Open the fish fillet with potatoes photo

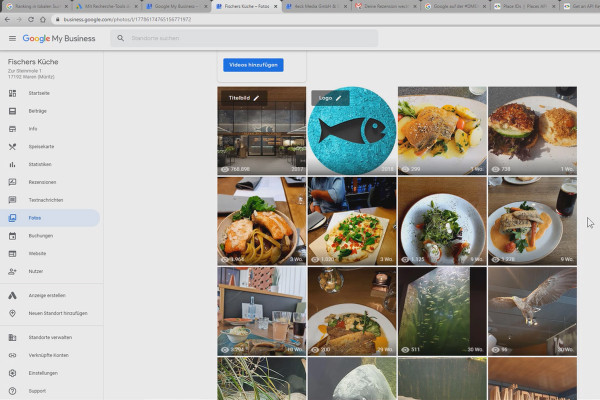point(442,131)
